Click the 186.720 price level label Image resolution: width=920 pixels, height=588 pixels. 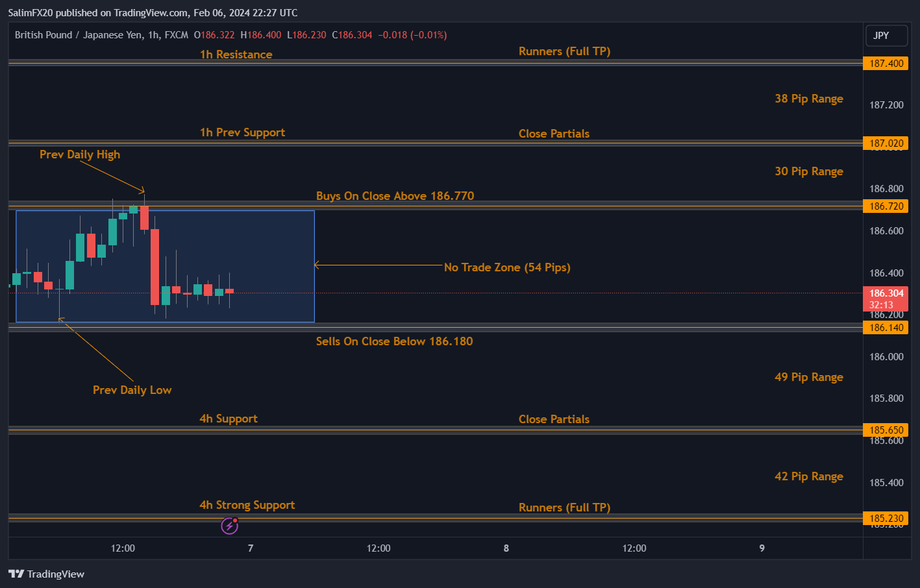[x=886, y=206]
